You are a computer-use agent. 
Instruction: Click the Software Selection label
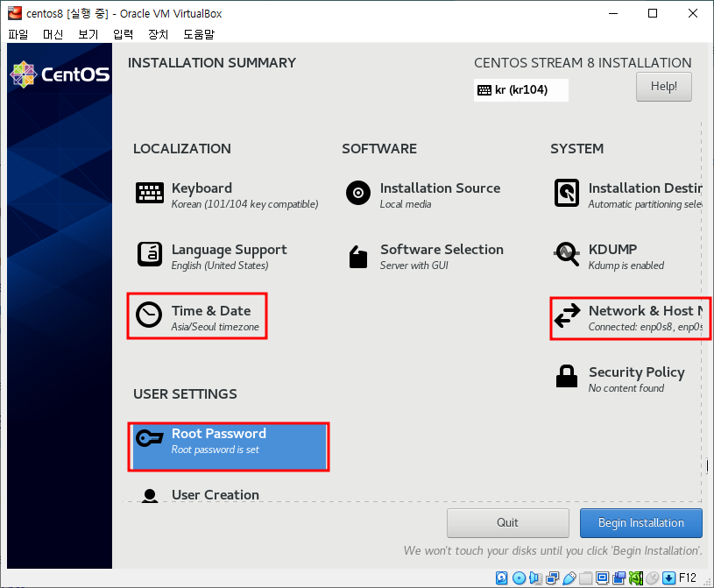pyautogui.click(x=442, y=250)
